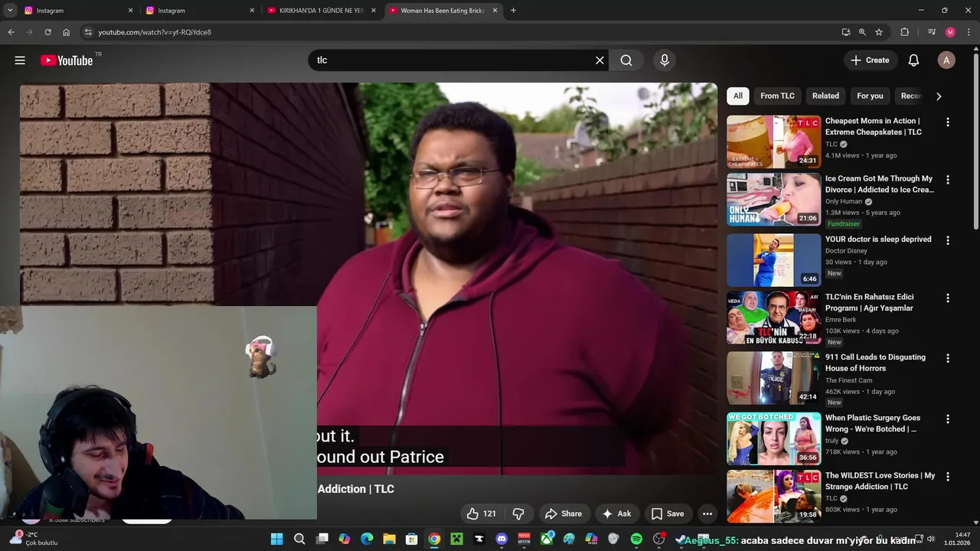This screenshot has width=980, height=551.
Task: Open File Explorer from the taskbar
Action: pyautogui.click(x=389, y=539)
